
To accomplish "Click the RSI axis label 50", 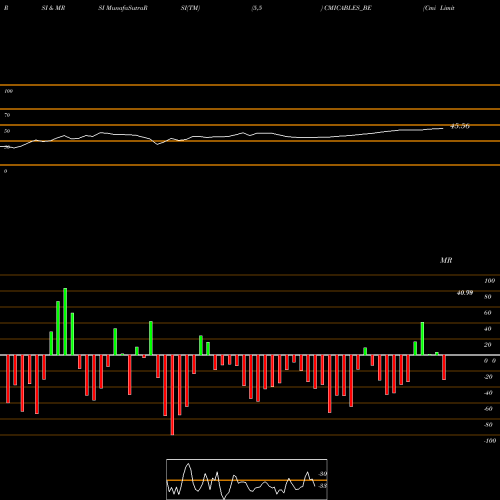I will 7,131.
